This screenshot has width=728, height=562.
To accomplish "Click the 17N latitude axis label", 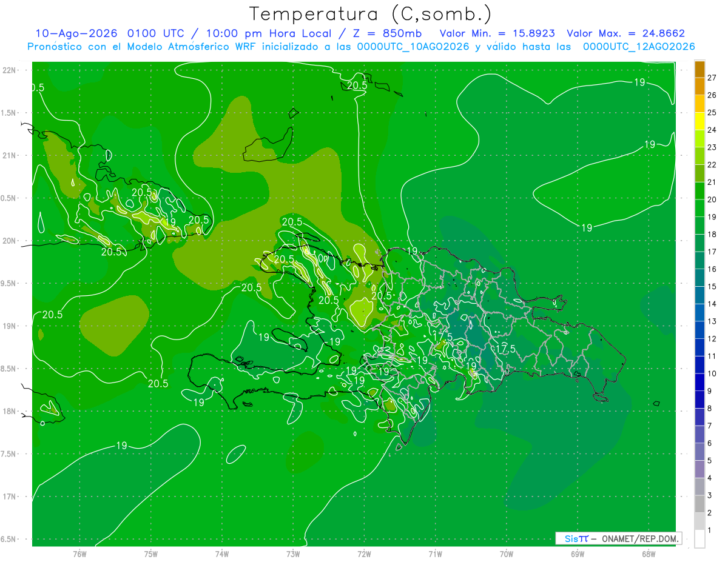I will click(x=10, y=497).
